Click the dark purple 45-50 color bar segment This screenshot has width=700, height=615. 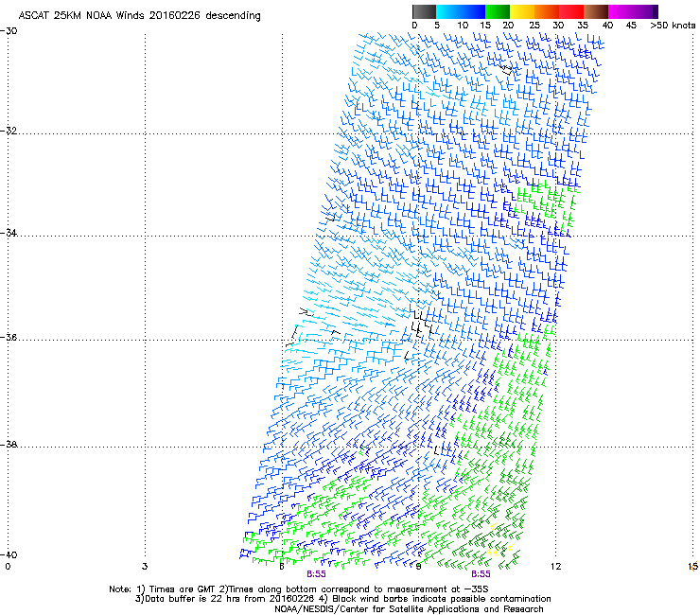coord(645,11)
